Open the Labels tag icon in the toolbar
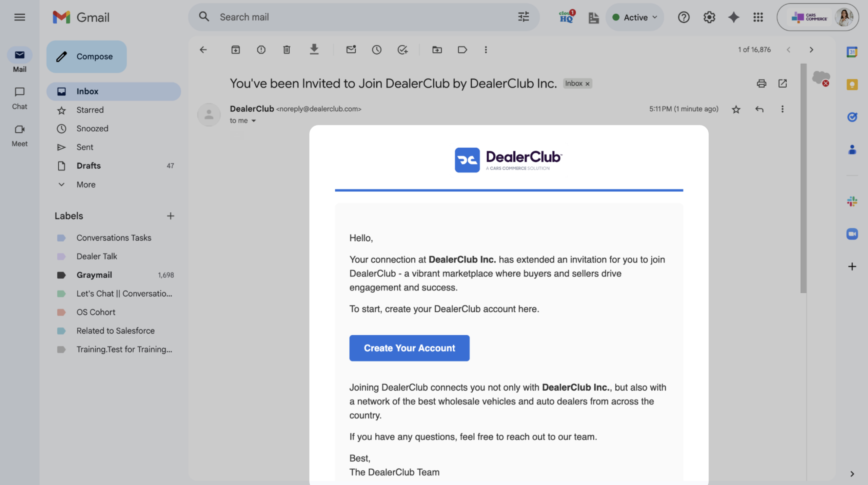Image resolution: width=868 pixels, height=485 pixels. pos(462,50)
